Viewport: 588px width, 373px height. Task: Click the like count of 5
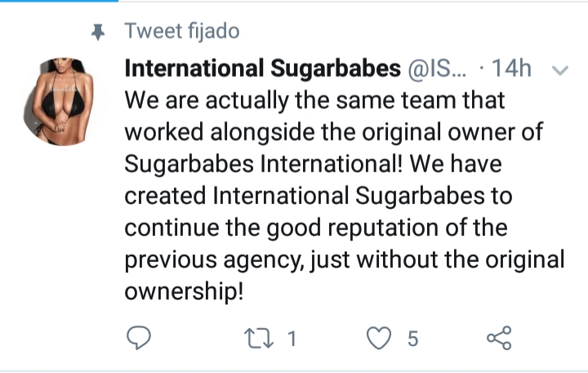tap(412, 338)
